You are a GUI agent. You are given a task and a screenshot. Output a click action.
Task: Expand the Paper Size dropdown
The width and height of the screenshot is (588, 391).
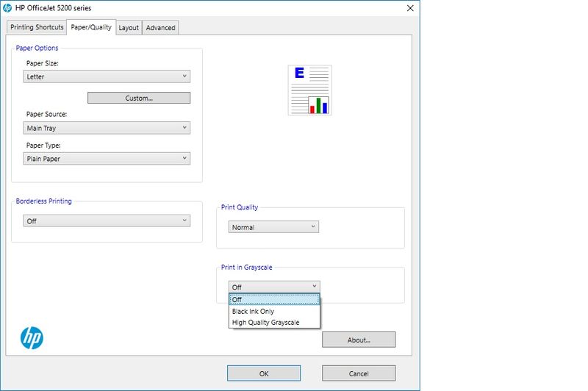(107, 76)
